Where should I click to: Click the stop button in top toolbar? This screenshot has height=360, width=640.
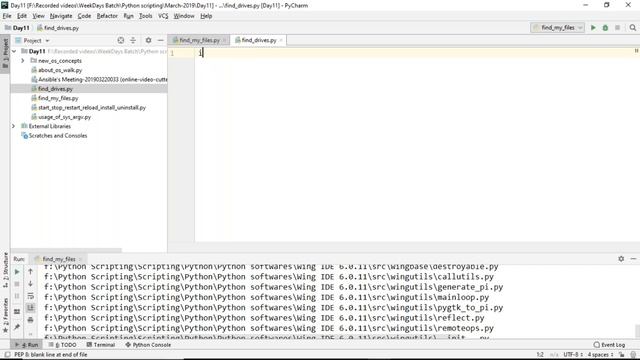tap(618, 28)
